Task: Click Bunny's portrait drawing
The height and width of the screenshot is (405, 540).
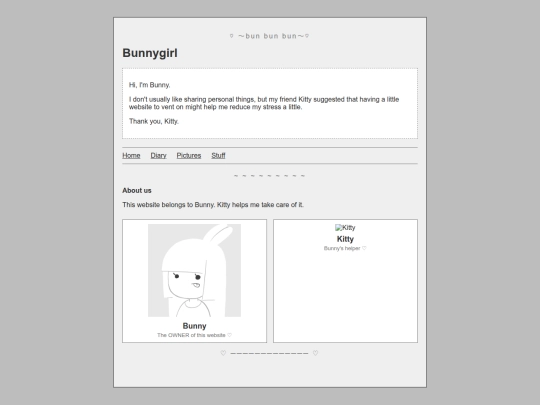Action: (195, 270)
